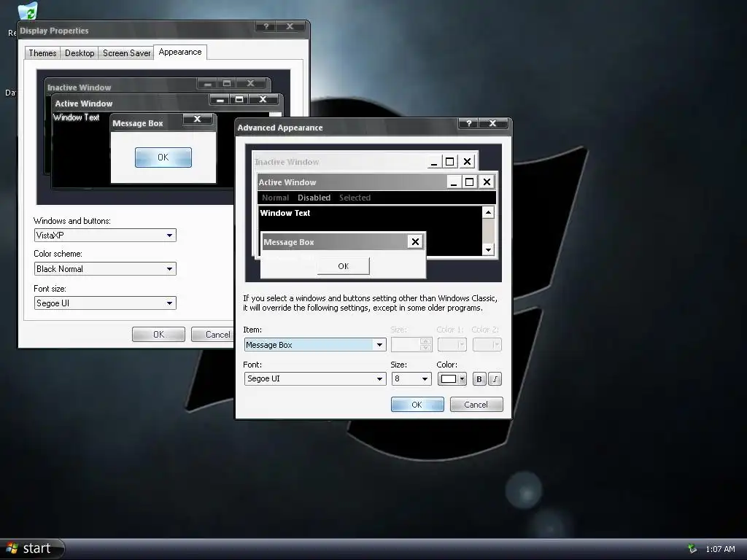The width and height of the screenshot is (747, 560).
Task: Toggle the Italic font button
Action: pos(495,379)
